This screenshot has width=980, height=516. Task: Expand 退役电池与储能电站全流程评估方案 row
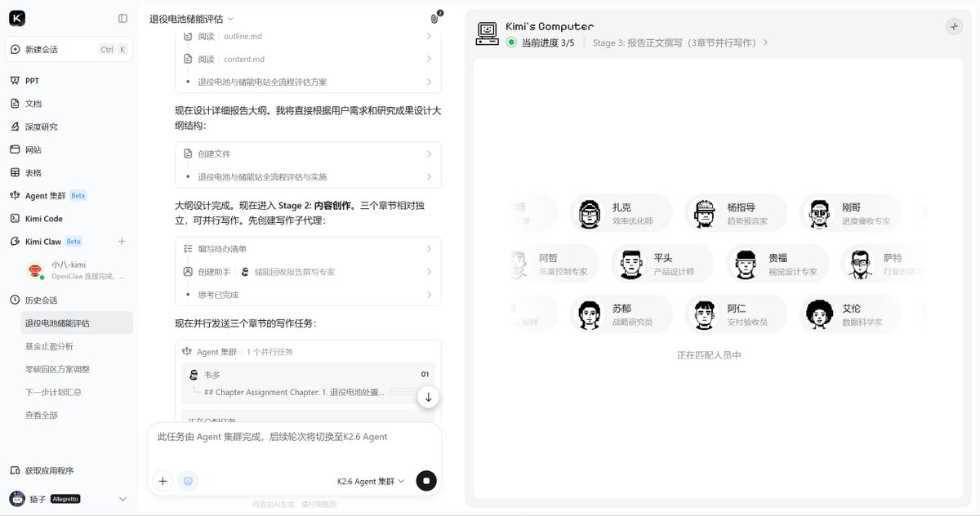[308, 82]
